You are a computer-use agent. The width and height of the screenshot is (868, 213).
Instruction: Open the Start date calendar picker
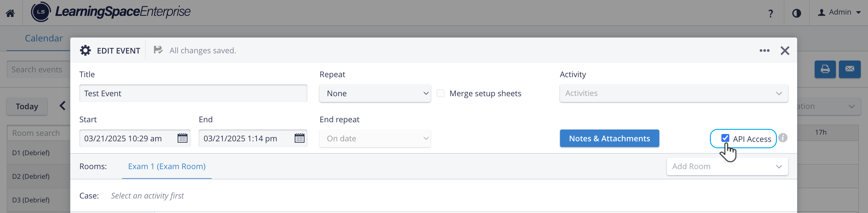click(x=182, y=138)
